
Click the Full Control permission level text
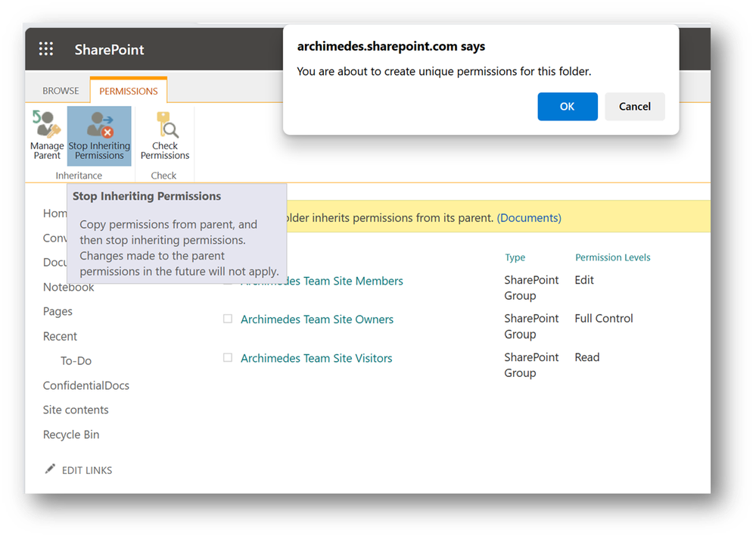tap(604, 319)
